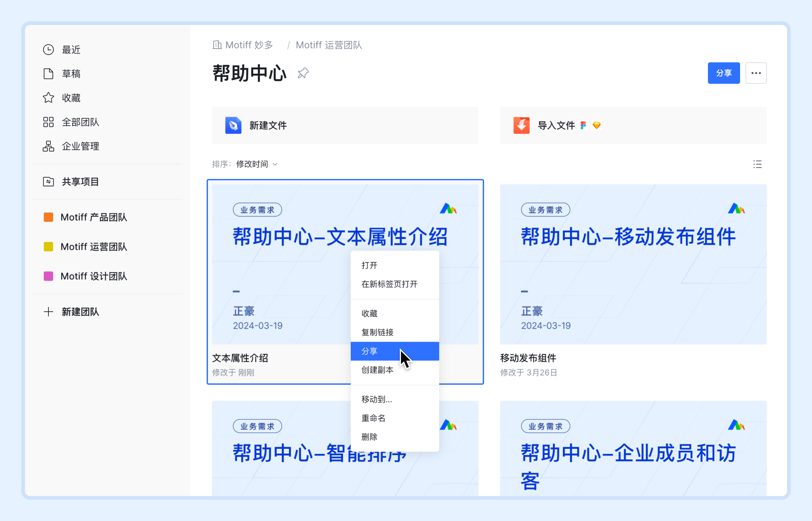Screen dimensions: 812x521
Task: Open the 移动发布组件 file thumbnail
Action: click(633, 264)
